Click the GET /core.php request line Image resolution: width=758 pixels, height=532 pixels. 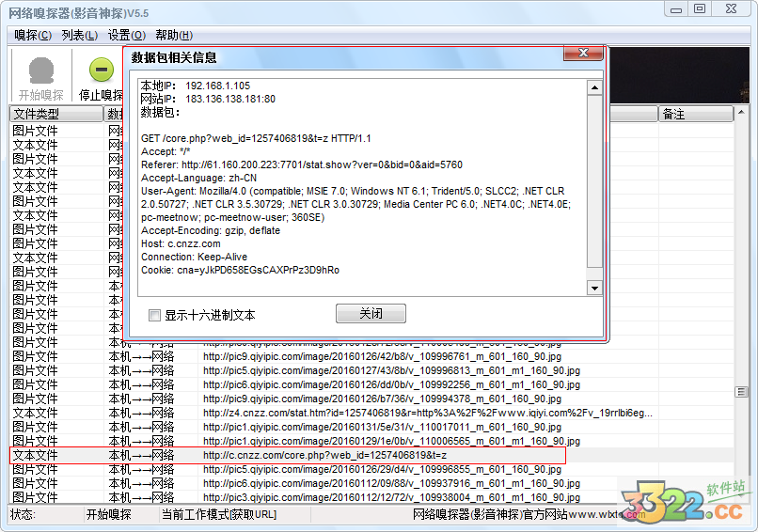point(256,139)
